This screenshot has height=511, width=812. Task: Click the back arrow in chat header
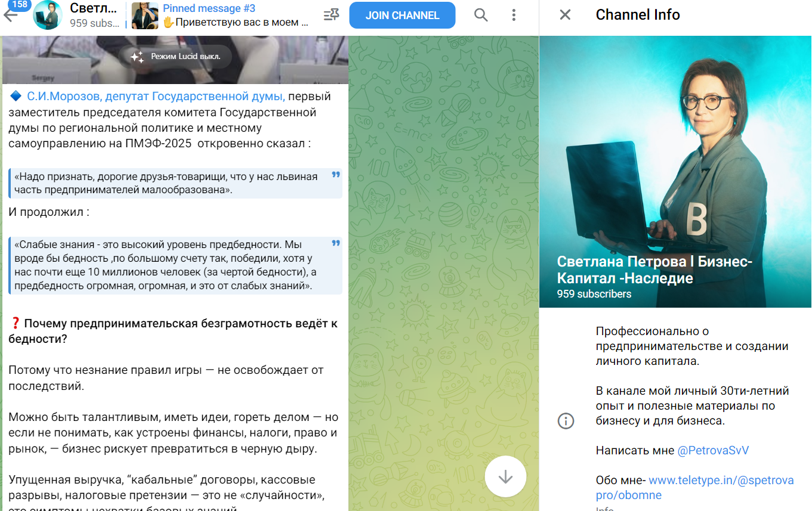pyautogui.click(x=11, y=16)
